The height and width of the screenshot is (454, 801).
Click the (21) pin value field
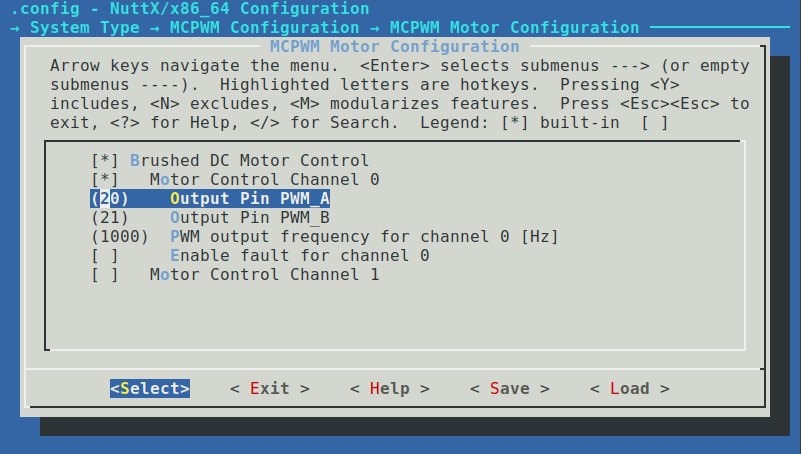click(x=110, y=217)
